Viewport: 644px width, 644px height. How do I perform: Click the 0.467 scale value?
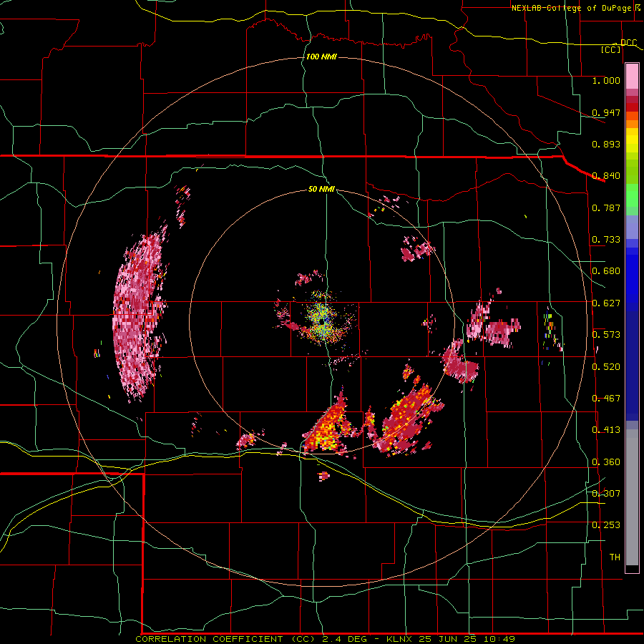coord(606,399)
